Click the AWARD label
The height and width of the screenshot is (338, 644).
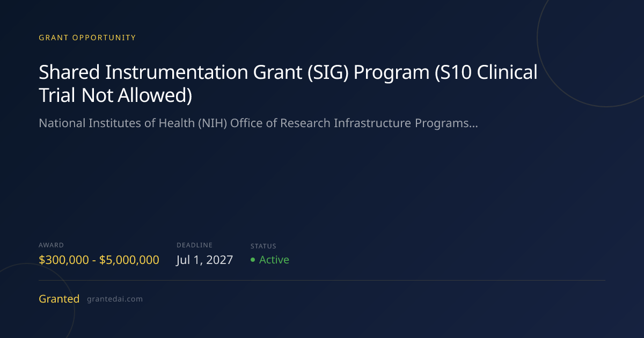(x=51, y=245)
